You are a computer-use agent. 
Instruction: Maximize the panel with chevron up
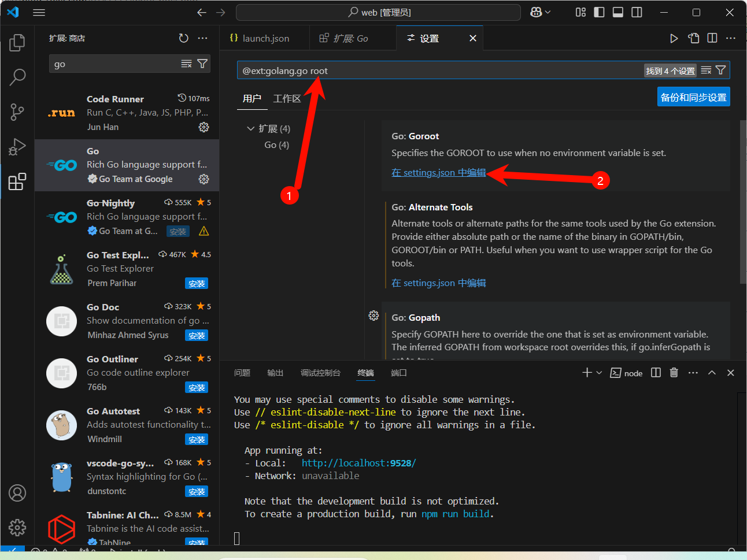coord(712,373)
